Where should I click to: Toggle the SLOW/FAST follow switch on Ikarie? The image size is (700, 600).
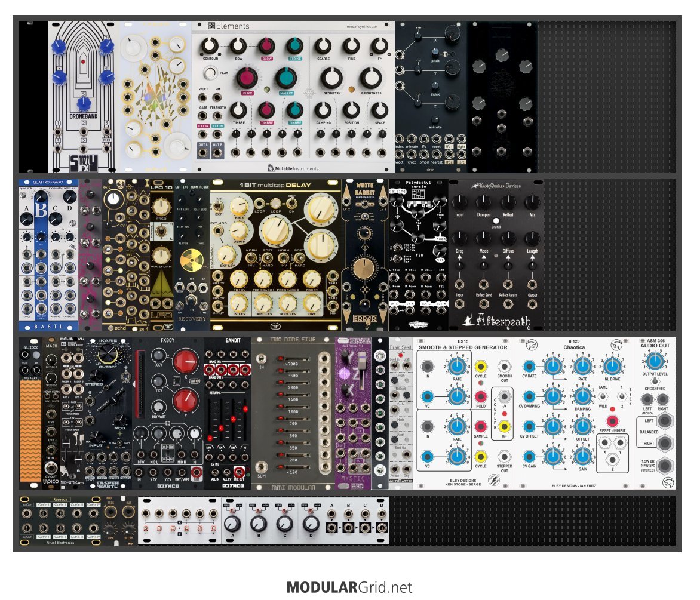pyautogui.click(x=118, y=443)
